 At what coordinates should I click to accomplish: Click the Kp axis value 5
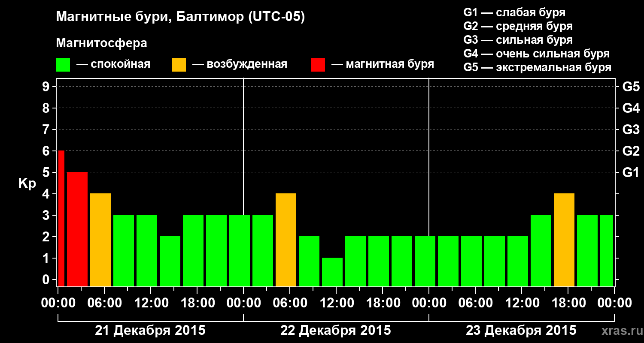tap(46, 172)
